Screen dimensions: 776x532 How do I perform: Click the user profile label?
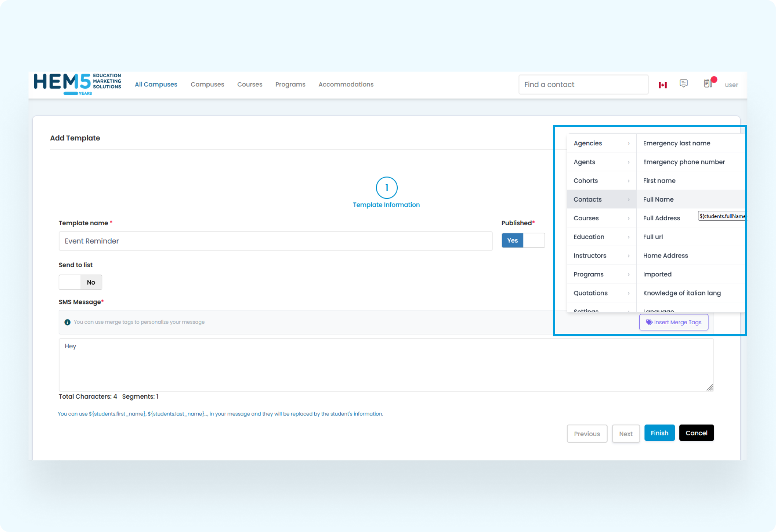pyautogui.click(x=731, y=85)
